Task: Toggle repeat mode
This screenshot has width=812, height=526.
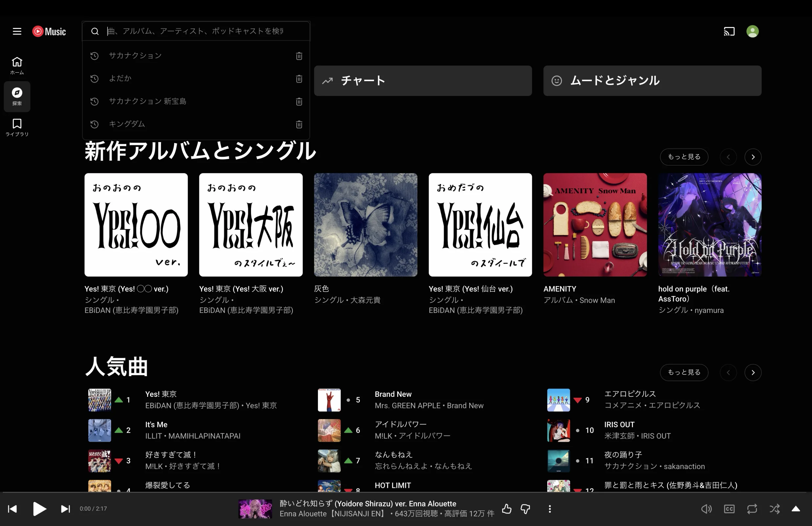Action: (x=752, y=509)
